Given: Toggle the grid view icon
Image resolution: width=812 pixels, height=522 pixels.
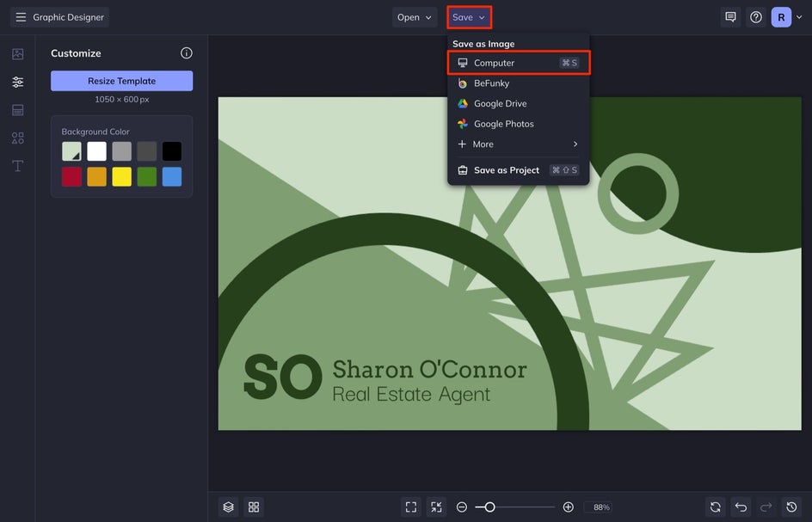Looking at the screenshot, I should (x=254, y=507).
